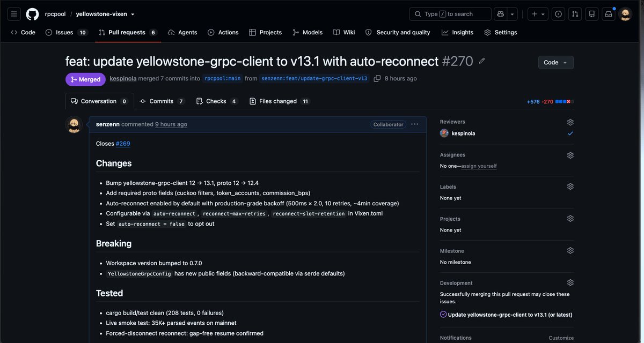Edit Milestone with gear icon
644x343 pixels.
click(570, 251)
